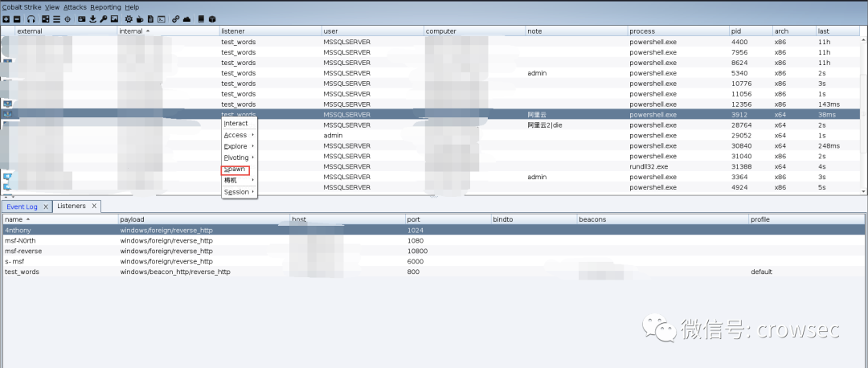Viewport: 868px width, 368px height.
Task: Sort listeners by profile column header
Action: [807, 219]
